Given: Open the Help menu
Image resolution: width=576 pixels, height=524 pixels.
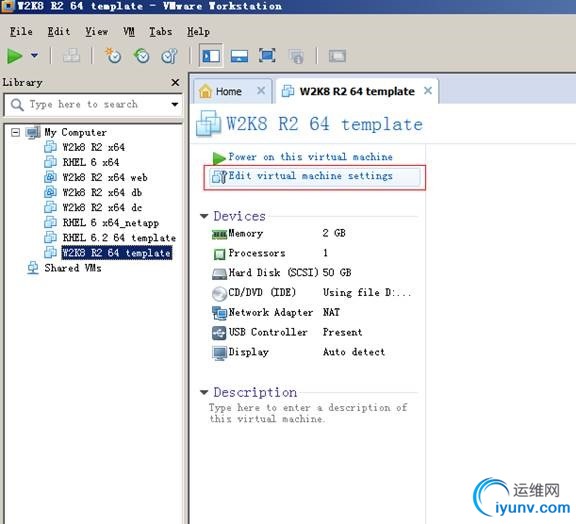Looking at the screenshot, I should pos(198,32).
